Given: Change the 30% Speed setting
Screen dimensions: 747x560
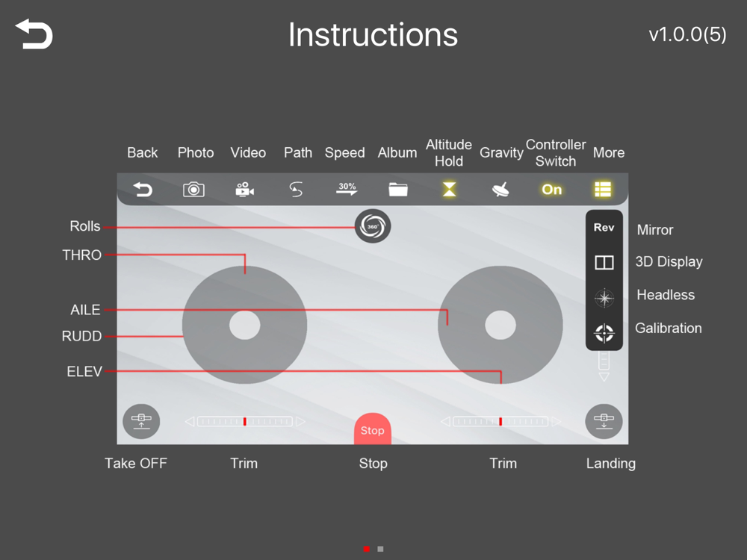Looking at the screenshot, I should point(347,189).
